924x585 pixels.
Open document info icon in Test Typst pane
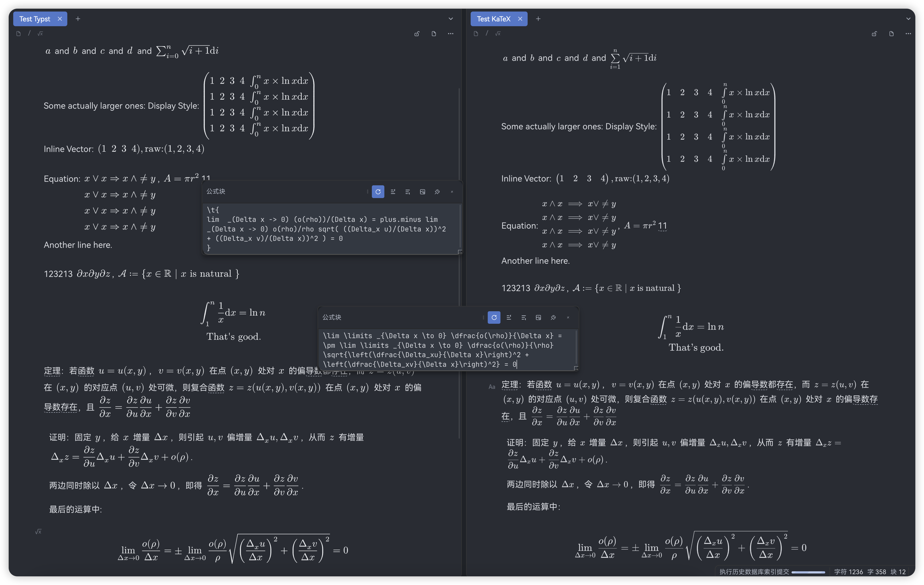point(434,34)
